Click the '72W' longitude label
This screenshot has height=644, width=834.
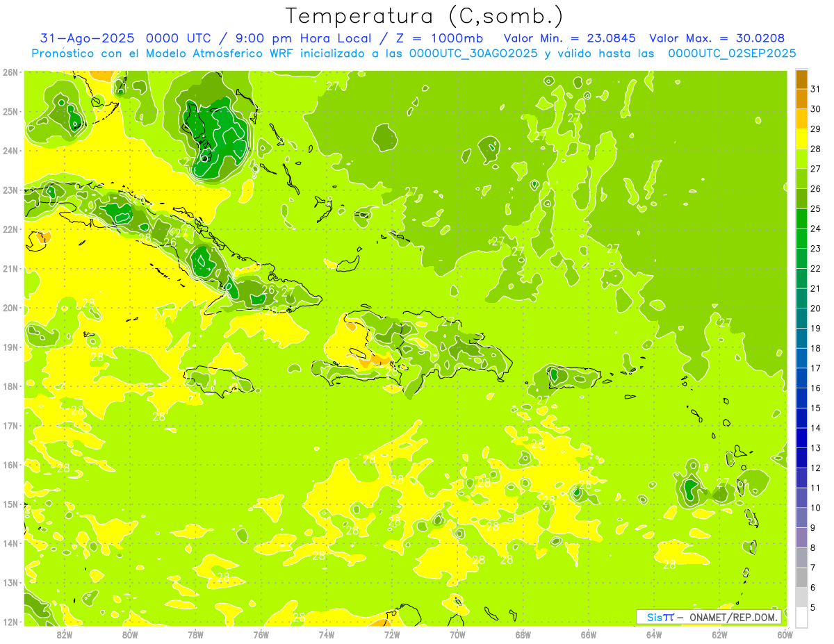pos(392,634)
